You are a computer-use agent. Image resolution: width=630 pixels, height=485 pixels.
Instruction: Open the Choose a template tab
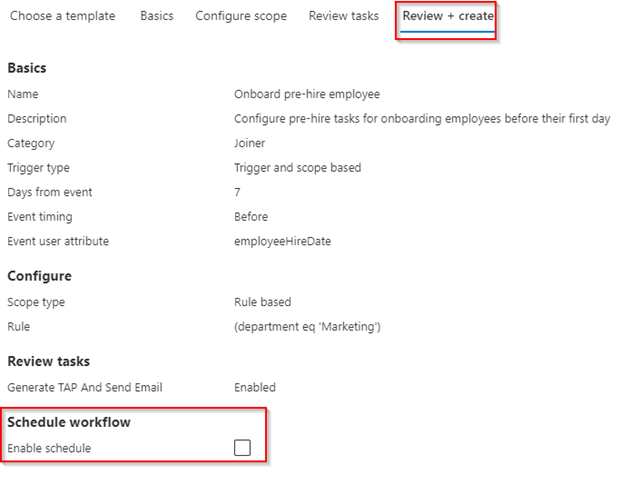click(x=62, y=16)
